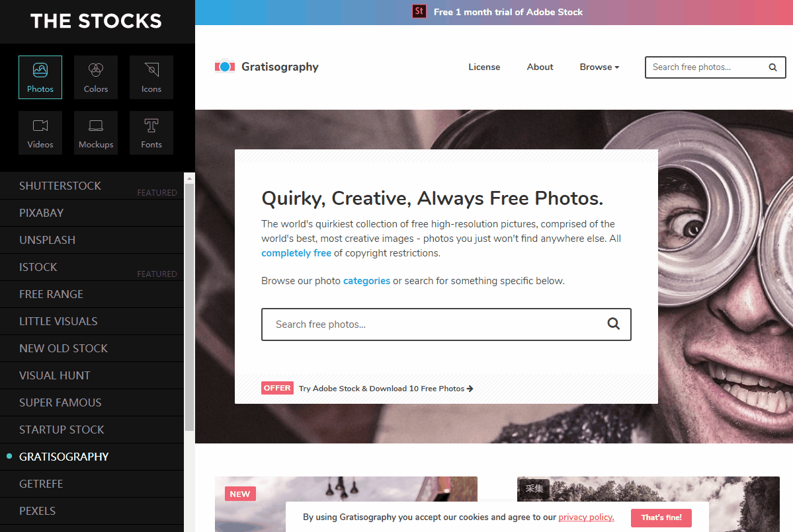Switch to the Videos category
This screenshot has height=532, width=793.
click(x=40, y=133)
